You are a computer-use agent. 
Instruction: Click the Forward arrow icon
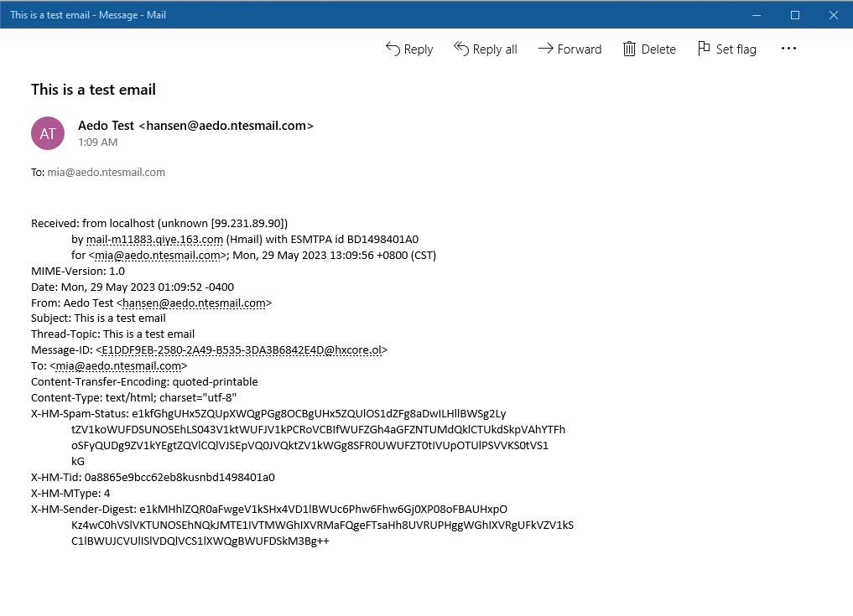pyautogui.click(x=544, y=49)
